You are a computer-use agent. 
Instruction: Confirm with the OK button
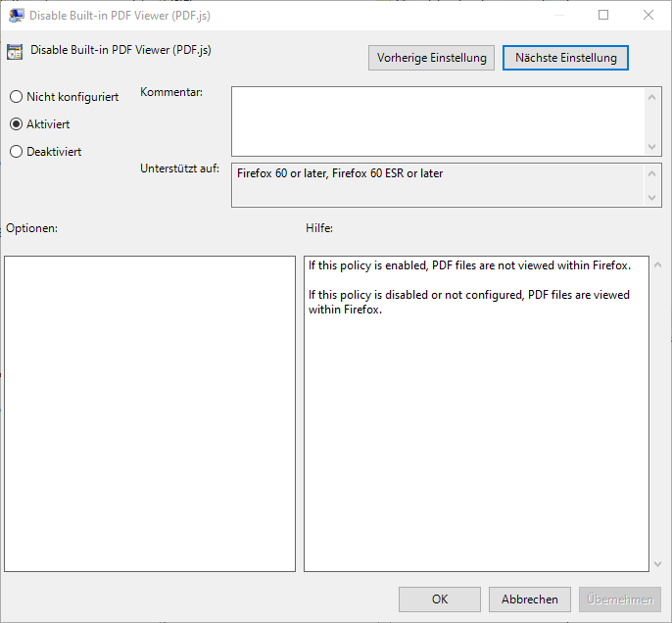point(440,599)
